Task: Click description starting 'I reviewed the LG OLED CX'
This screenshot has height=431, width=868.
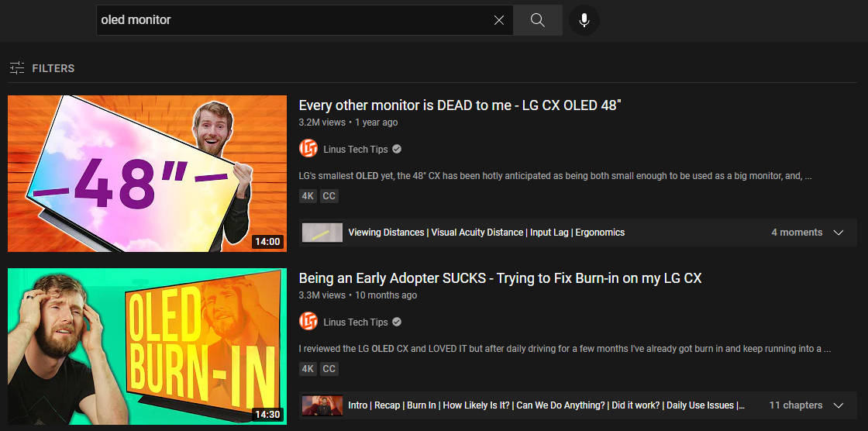Action: click(x=565, y=349)
